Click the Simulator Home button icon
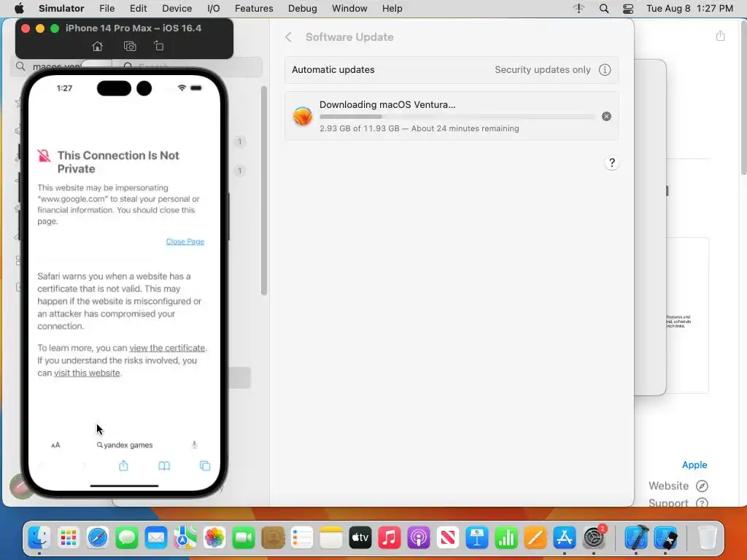747x560 pixels. point(97,46)
